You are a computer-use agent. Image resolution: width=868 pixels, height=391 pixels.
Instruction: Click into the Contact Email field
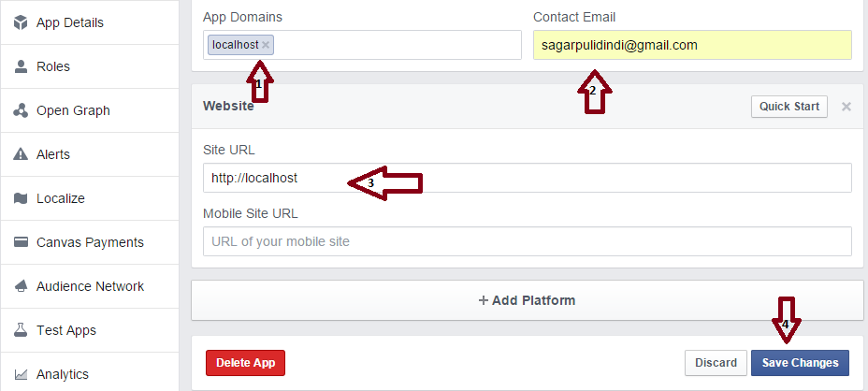(692, 45)
